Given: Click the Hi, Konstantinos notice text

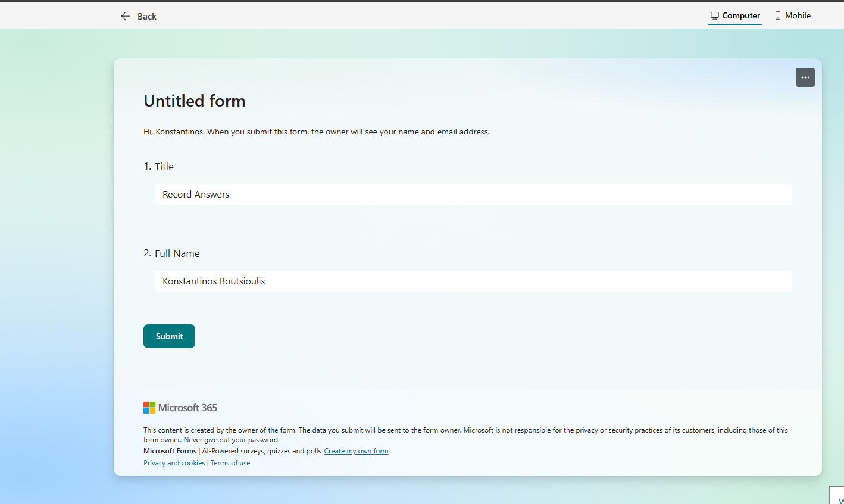Looking at the screenshot, I should (316, 132).
